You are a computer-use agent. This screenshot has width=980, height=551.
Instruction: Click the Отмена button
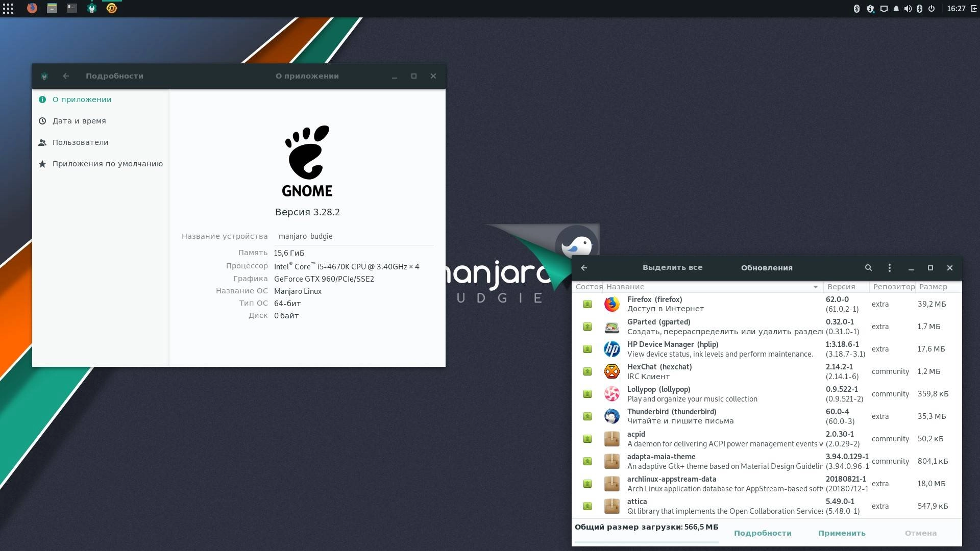[920, 533]
